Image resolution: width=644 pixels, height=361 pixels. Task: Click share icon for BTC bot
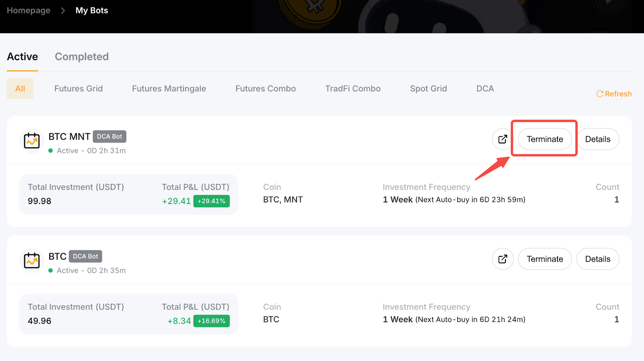[x=502, y=259]
